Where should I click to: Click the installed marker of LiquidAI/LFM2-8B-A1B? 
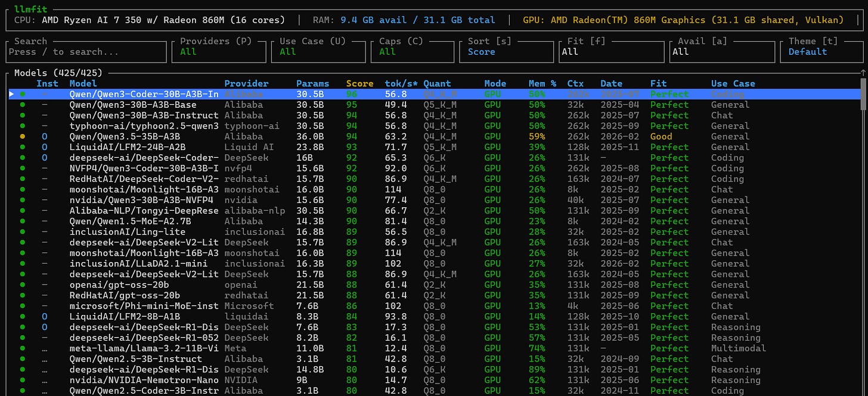point(44,317)
